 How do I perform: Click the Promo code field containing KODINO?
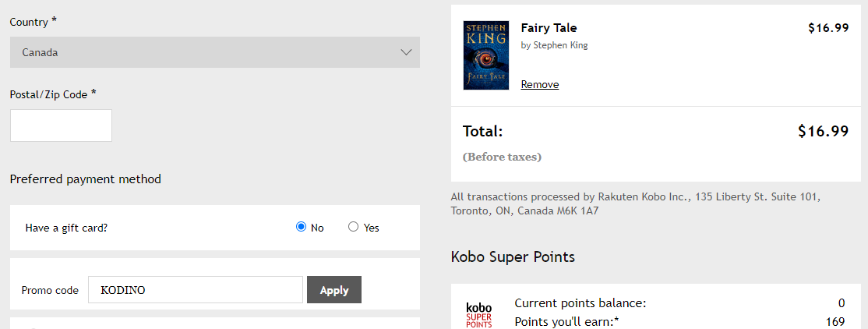pos(196,290)
